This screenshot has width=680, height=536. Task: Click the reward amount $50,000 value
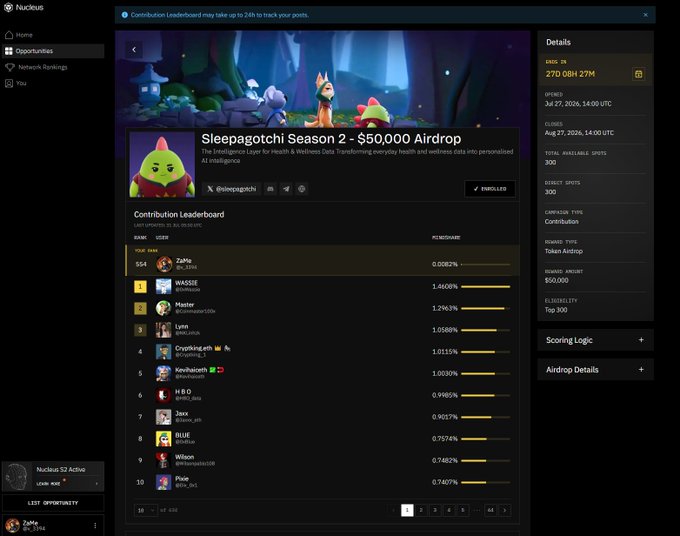556,280
